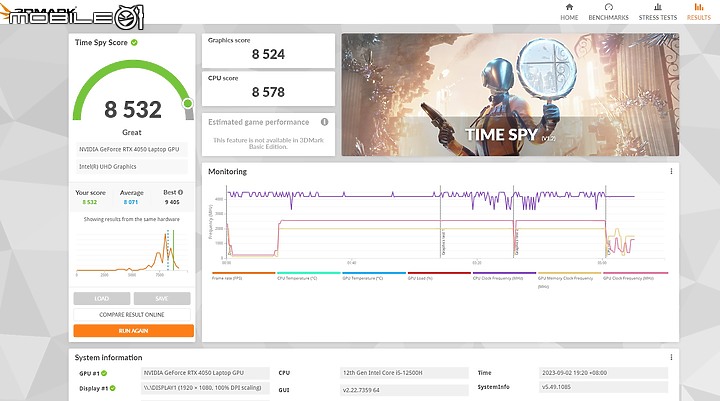720x401 pixels.
Task: Click the LOAD button
Action: point(101,299)
